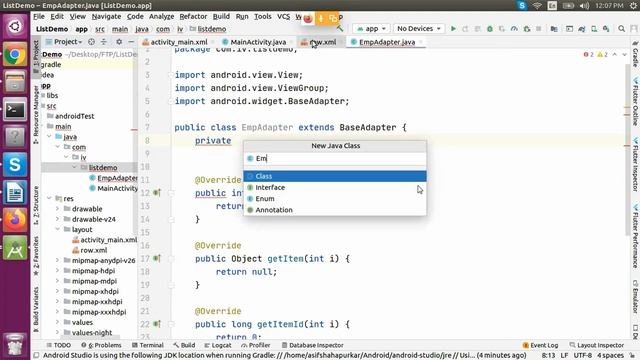640x360 pixels.
Task: Open the SDK Manager icon
Action: (607, 29)
